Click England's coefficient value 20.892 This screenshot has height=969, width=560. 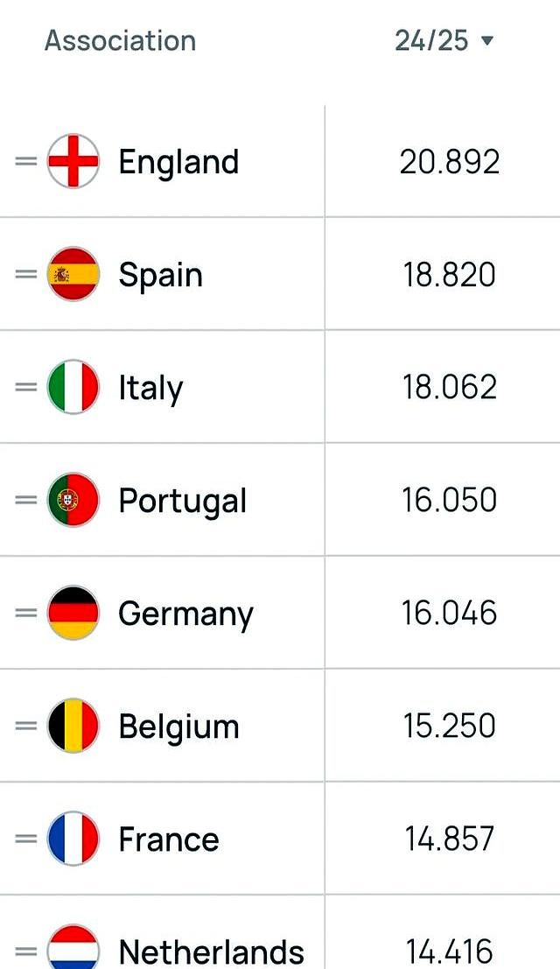[x=450, y=162]
